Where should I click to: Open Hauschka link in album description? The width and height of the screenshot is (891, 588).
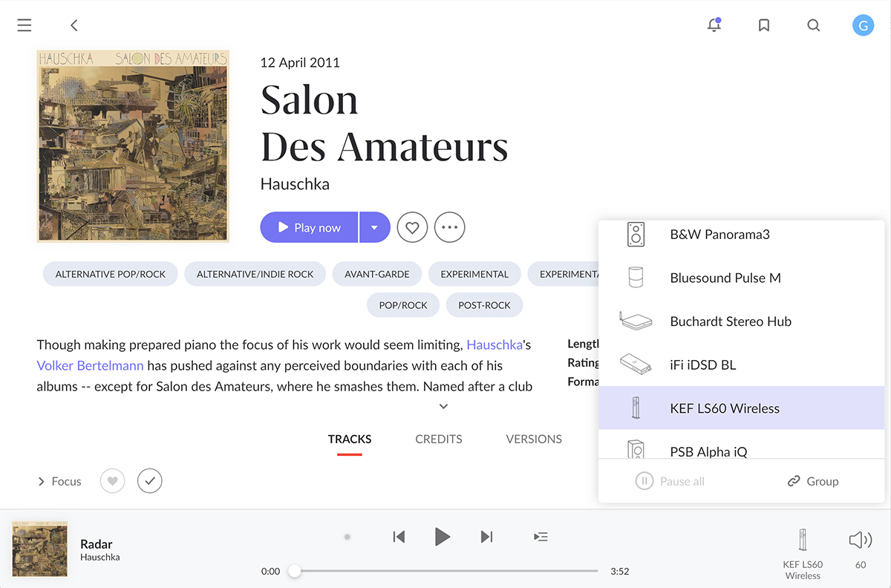click(495, 344)
